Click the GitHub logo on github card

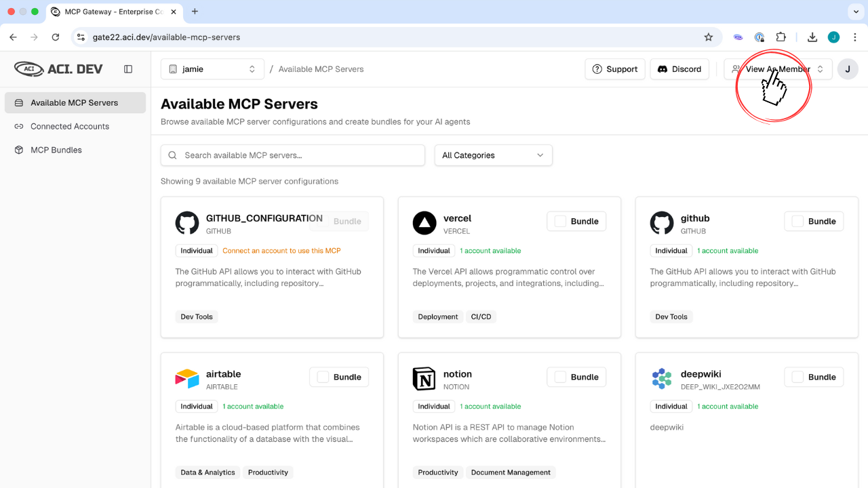click(x=662, y=223)
